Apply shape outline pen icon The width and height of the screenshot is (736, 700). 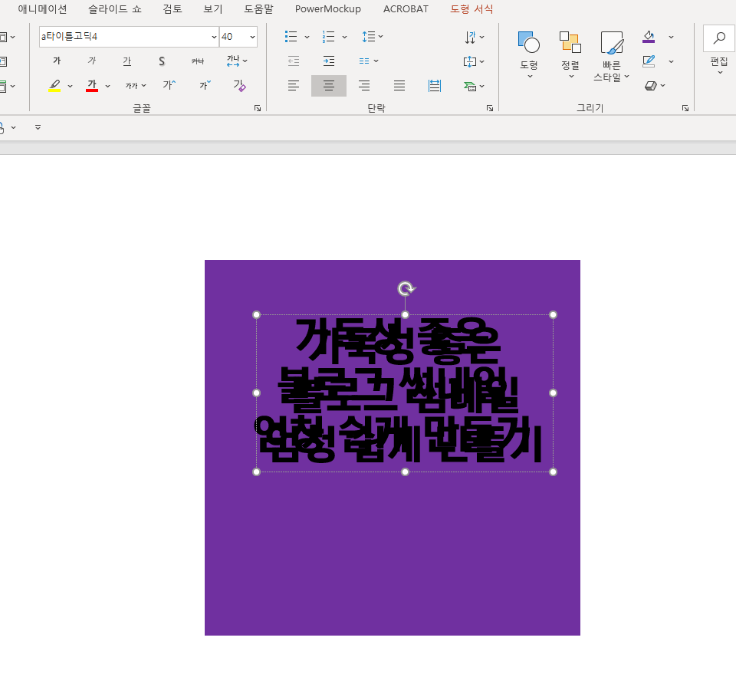point(649,61)
